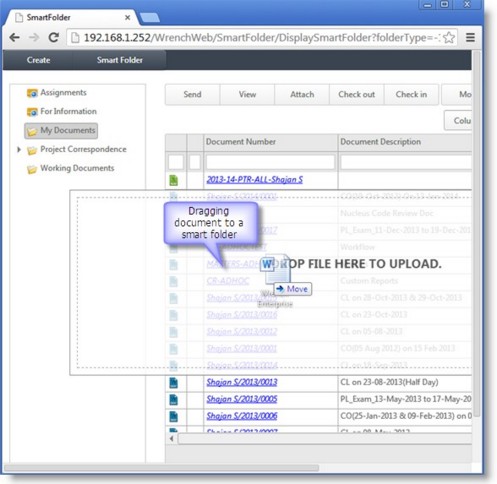Click document icon beside Shajan S/2013/0013
The height and width of the screenshot is (484, 497).
173,383
